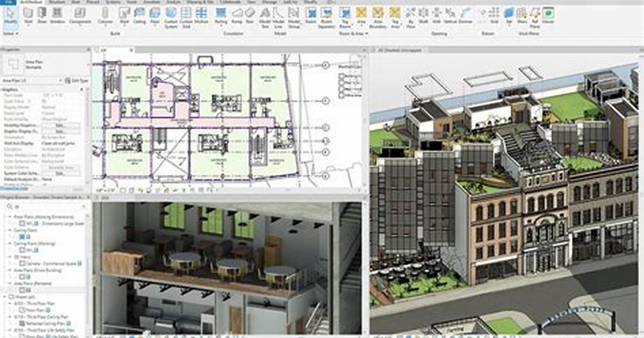Select the Wall tool
Viewport: 644px width, 338px height.
click(29, 16)
